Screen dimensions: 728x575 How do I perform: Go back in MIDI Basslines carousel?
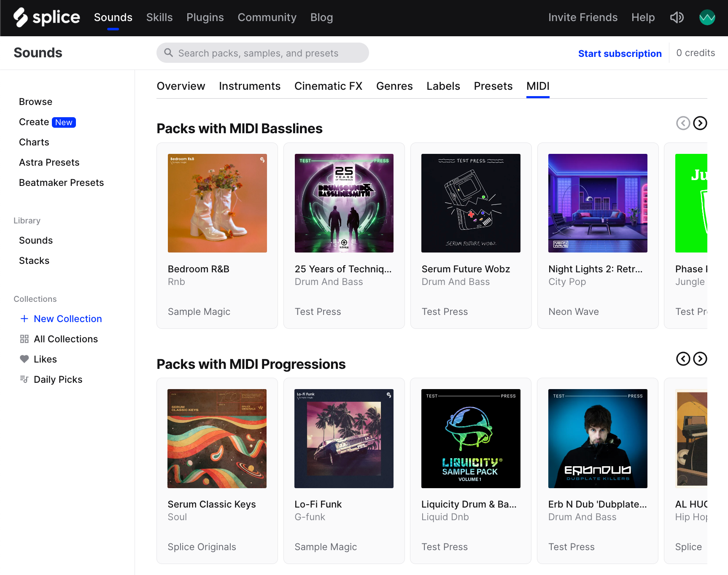click(683, 123)
